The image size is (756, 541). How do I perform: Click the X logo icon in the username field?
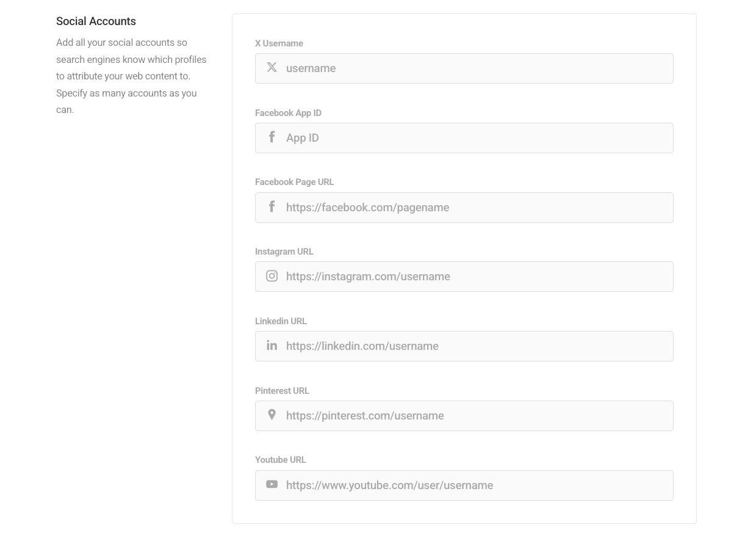coord(272,68)
